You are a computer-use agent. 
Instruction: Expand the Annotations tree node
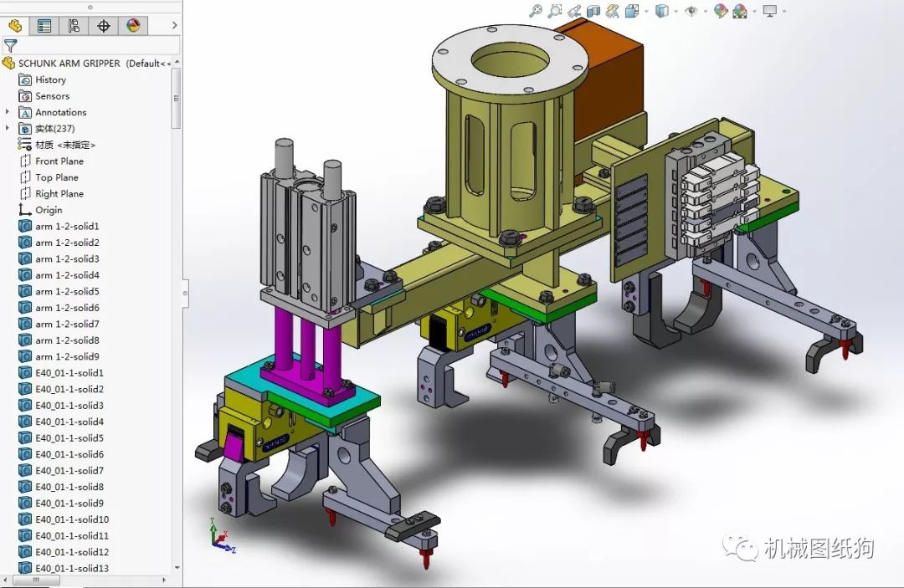click(8, 112)
